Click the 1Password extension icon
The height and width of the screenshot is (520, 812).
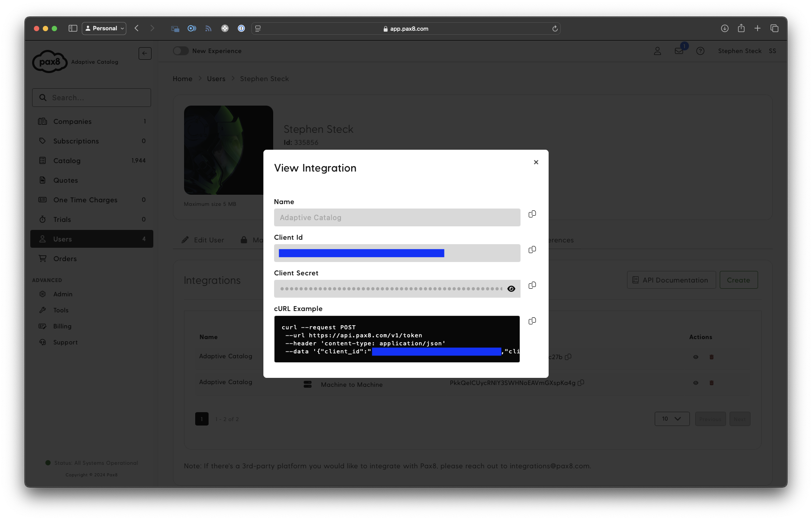[241, 29]
